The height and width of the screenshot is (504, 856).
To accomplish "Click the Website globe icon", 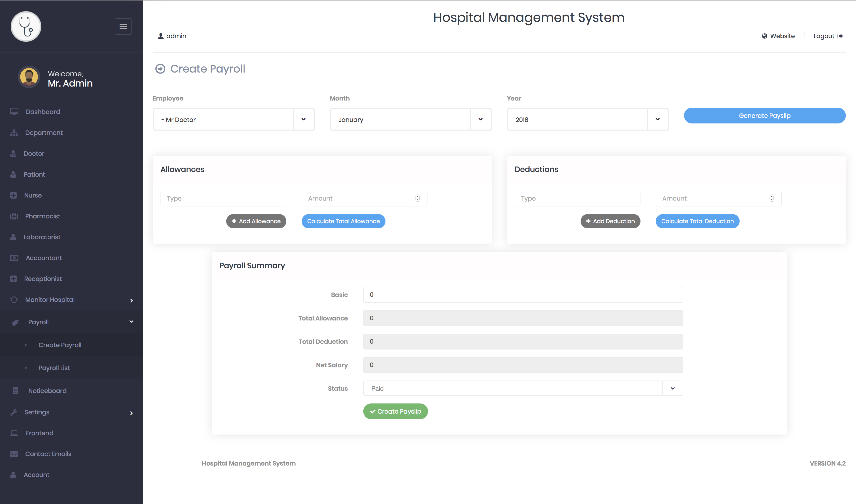I will (x=764, y=36).
